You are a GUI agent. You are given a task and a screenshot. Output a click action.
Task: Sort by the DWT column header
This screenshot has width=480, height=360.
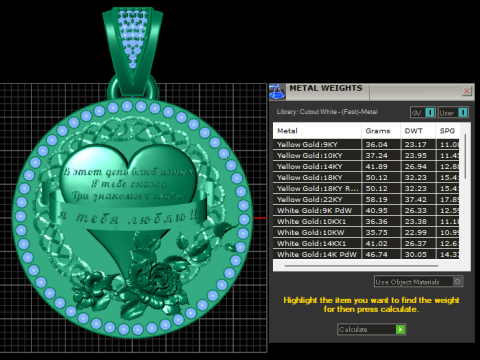tap(418, 131)
